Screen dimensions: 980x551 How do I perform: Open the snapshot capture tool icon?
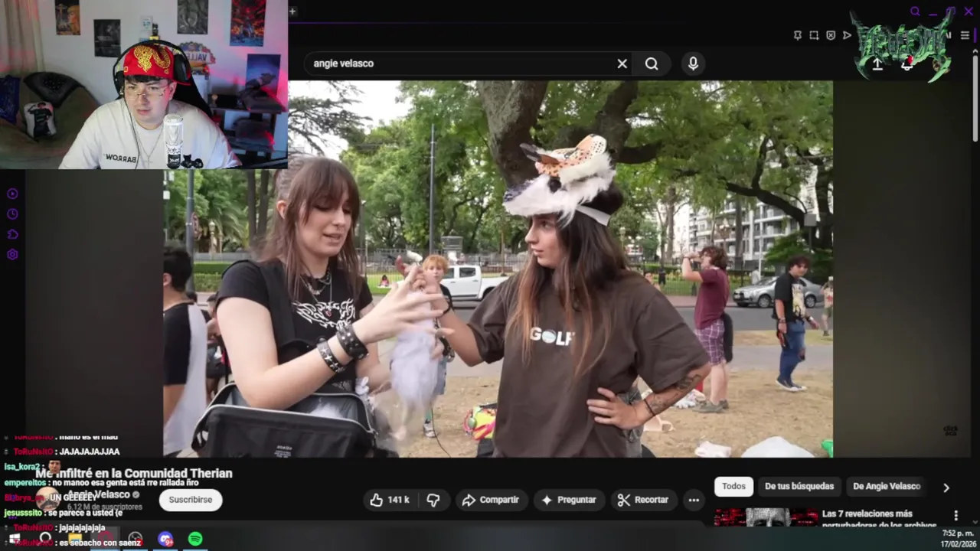click(x=814, y=35)
